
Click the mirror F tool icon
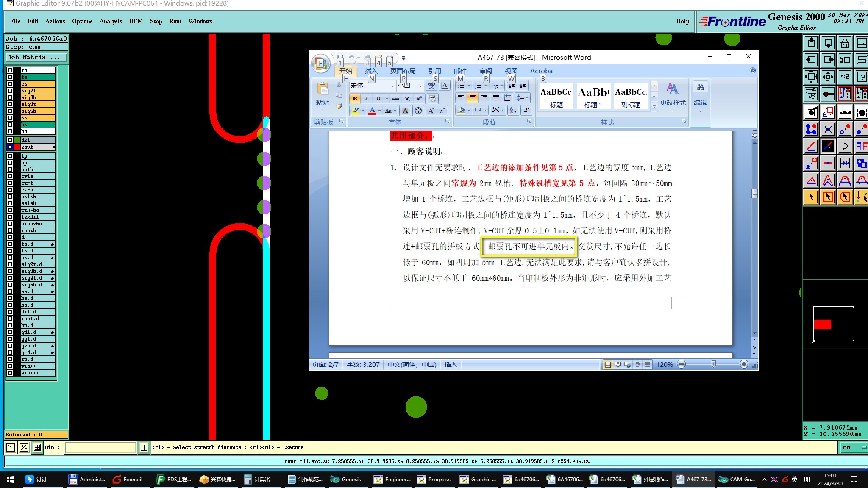861,146
